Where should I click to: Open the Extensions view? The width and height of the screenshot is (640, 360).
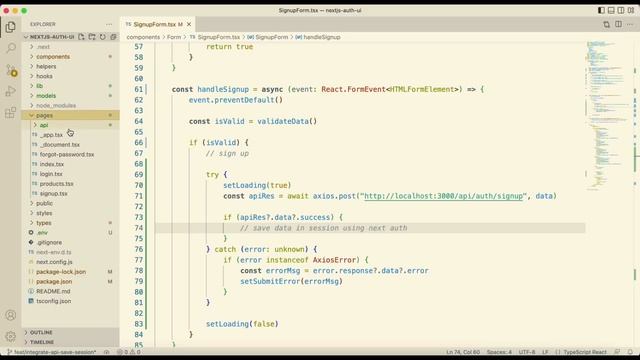(11, 112)
